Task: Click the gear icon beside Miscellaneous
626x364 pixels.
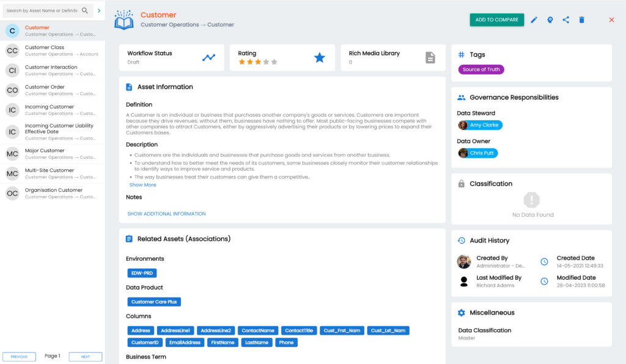Action: [x=462, y=312]
